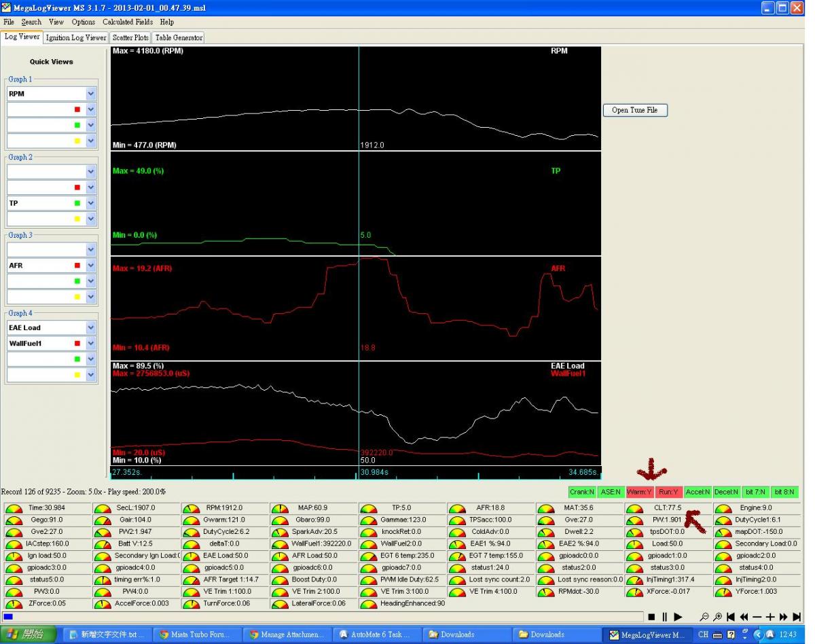This screenshot has width=815, height=644.
Task: Click the Stop playback button
Action: point(651,617)
